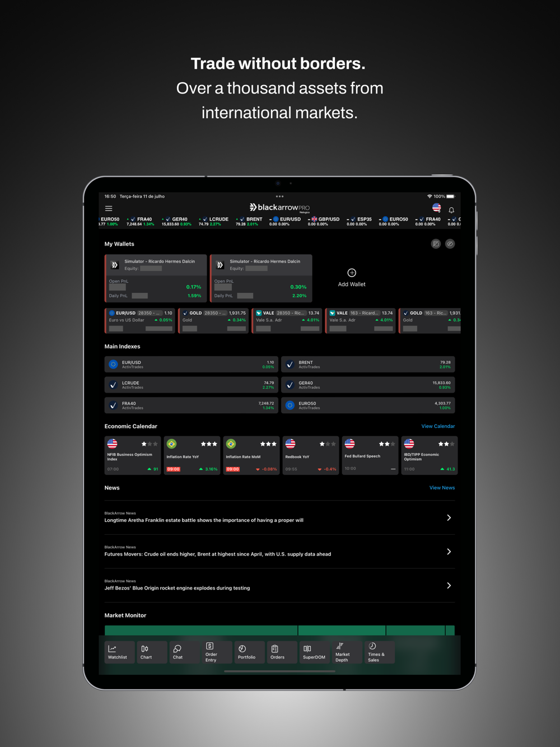
Task: Open FRA40 in Main Indexes
Action: coord(192,405)
